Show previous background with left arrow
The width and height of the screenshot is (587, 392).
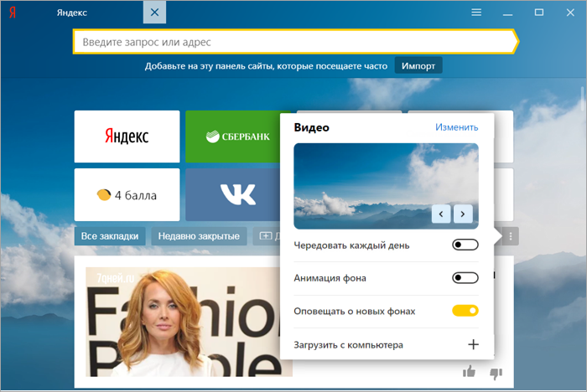click(x=441, y=214)
